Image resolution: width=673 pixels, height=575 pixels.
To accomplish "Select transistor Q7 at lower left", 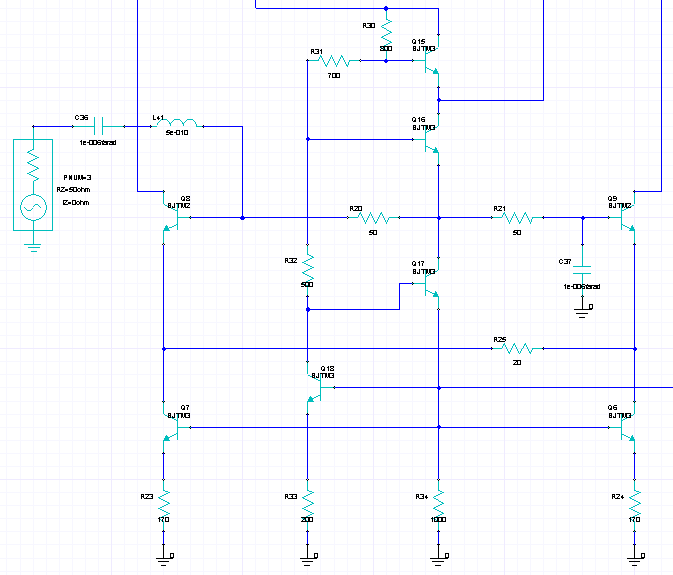I will point(169,428).
